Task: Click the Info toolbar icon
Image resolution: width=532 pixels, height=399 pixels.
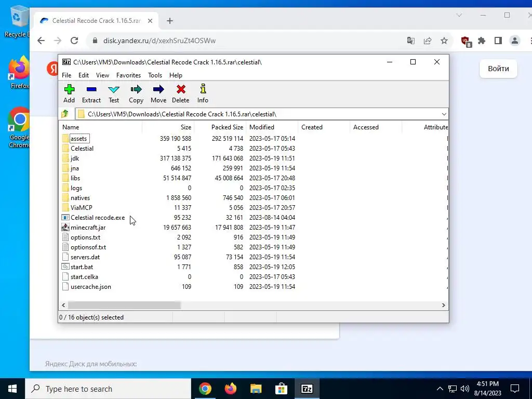Action: click(203, 88)
